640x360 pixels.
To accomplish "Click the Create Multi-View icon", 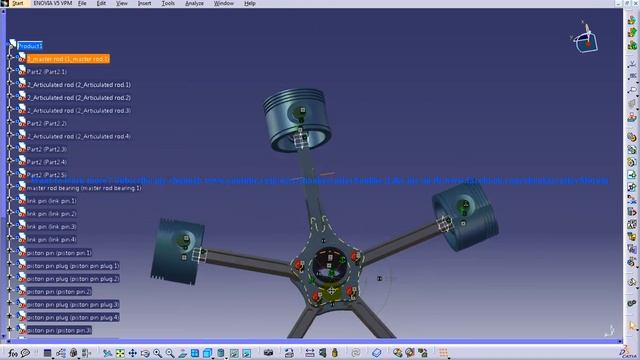I will coord(195,353).
